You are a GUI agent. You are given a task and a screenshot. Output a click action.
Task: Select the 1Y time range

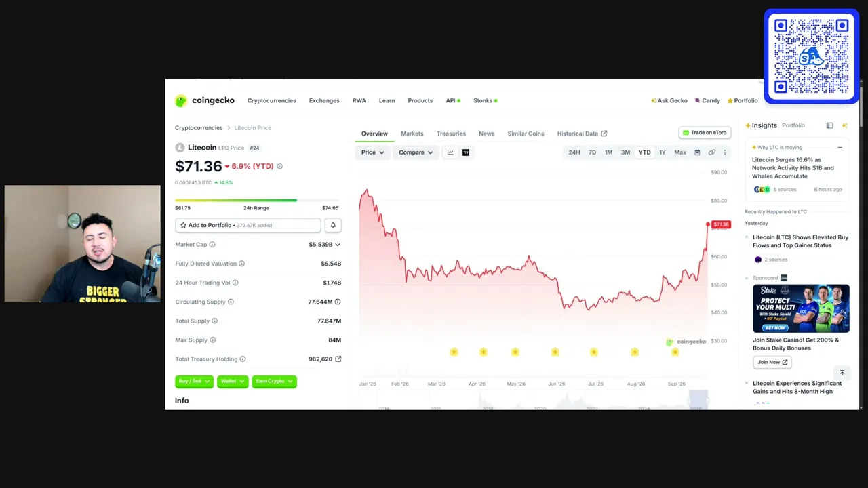click(x=663, y=152)
